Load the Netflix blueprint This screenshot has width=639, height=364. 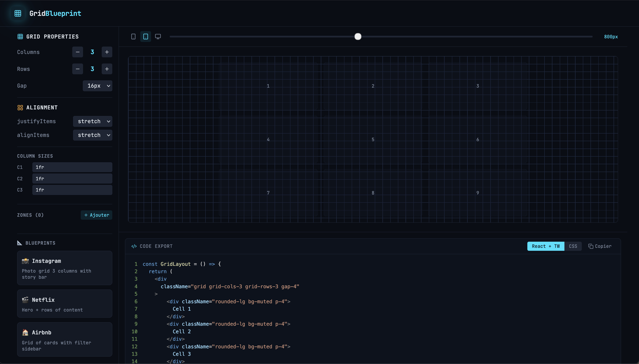click(65, 303)
